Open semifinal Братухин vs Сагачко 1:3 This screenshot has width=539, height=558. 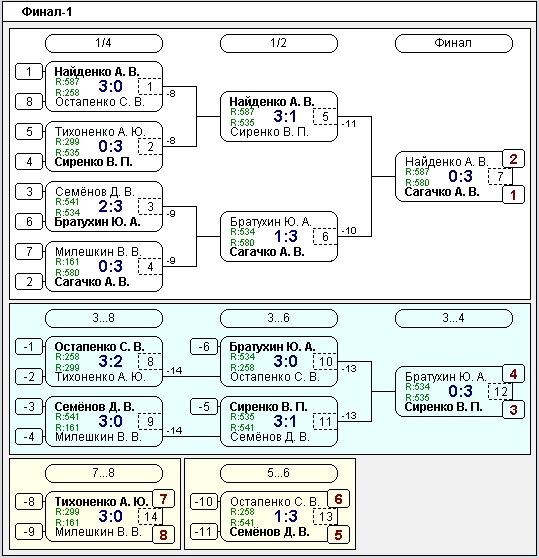coord(279,237)
